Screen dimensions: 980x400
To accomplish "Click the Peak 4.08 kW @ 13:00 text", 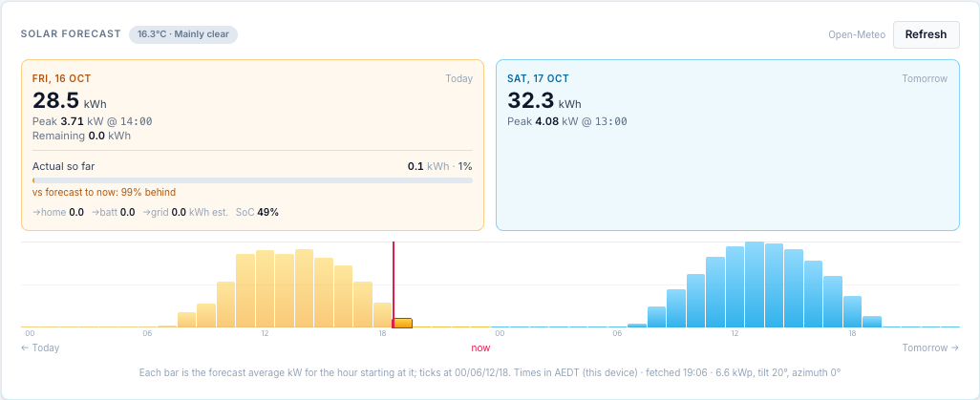I will (x=566, y=122).
